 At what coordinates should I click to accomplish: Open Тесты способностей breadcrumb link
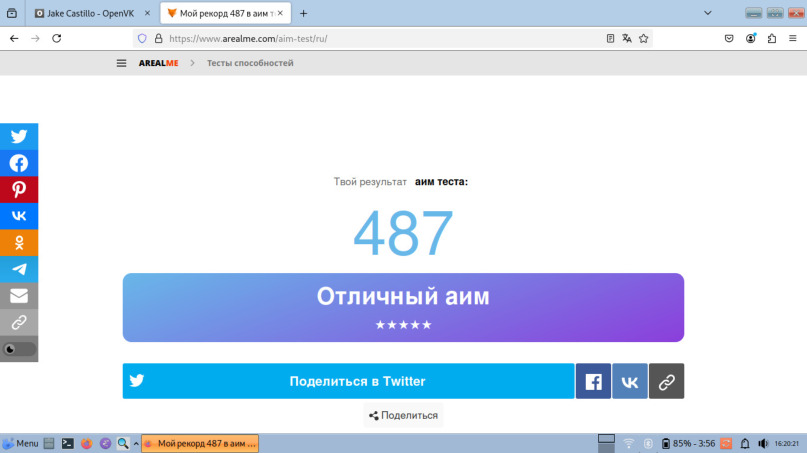(x=250, y=63)
